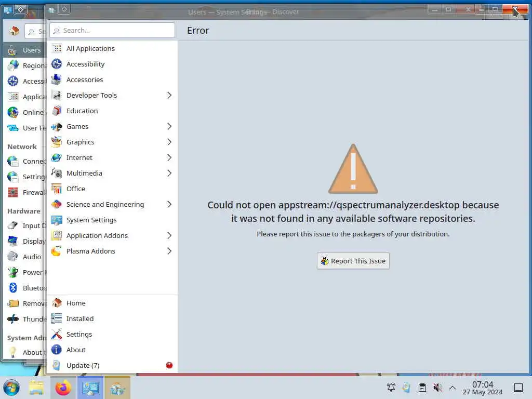
Task: Open the Education category
Action: [112, 111]
